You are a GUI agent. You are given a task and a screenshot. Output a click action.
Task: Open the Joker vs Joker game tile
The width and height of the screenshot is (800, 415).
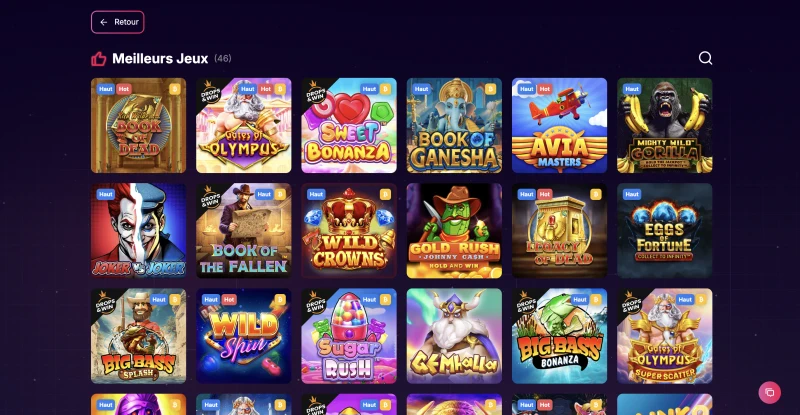[138, 231]
